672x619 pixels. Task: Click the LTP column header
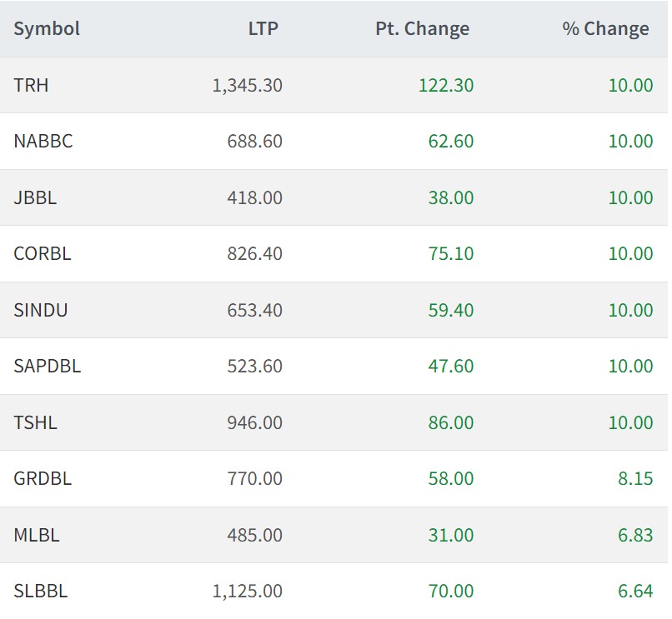(263, 29)
